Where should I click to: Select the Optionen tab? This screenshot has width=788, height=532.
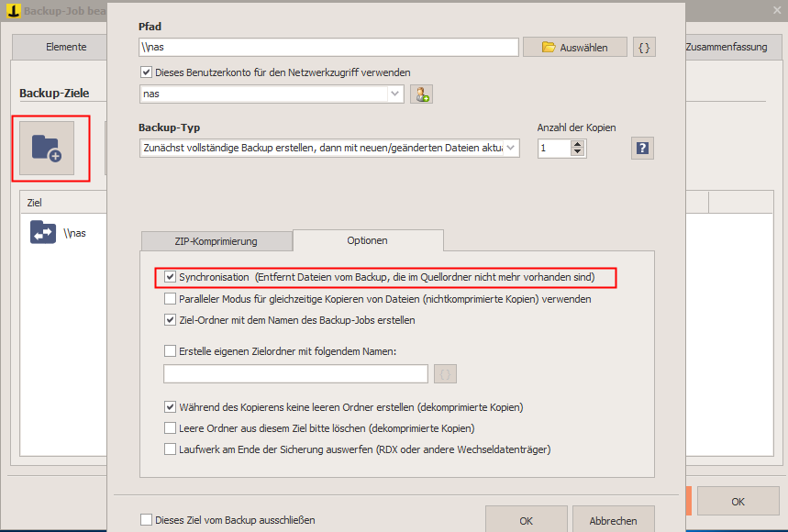pyautogui.click(x=367, y=240)
